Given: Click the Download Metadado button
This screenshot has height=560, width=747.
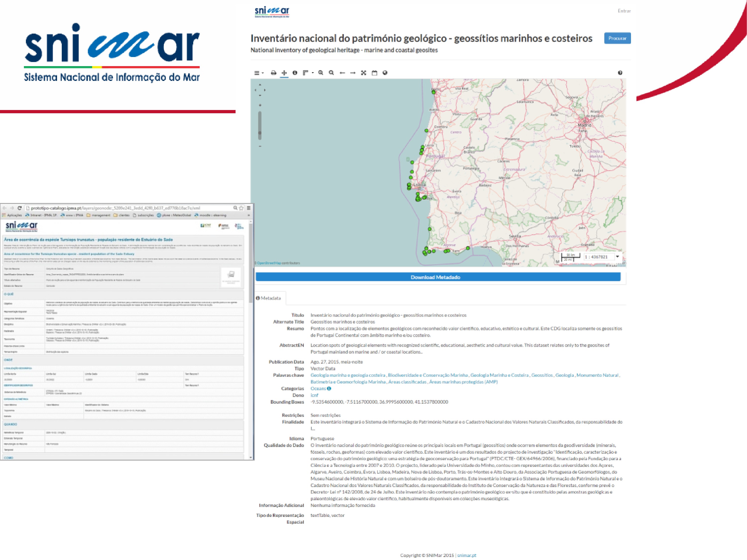Looking at the screenshot, I should click(438, 277).
